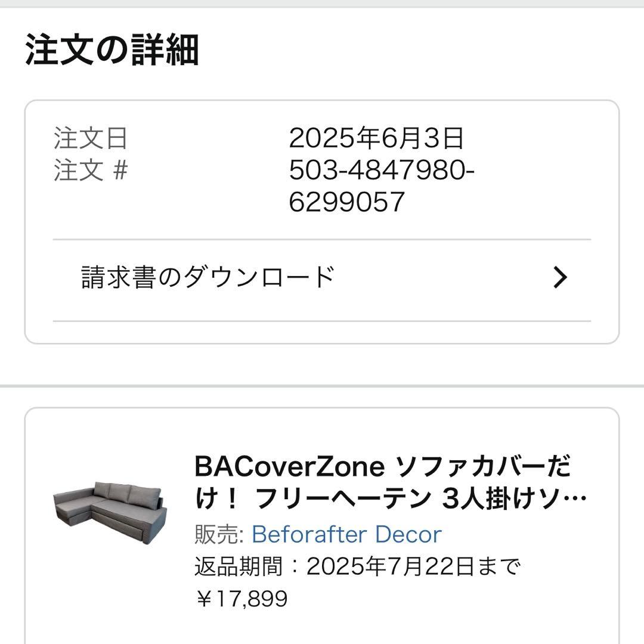Visit seller page Beforafter Decor

pos(345,535)
